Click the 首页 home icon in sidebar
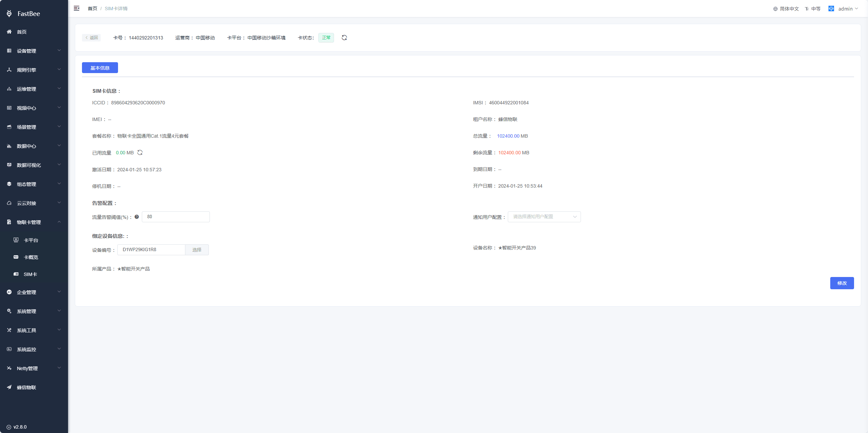 (9, 32)
